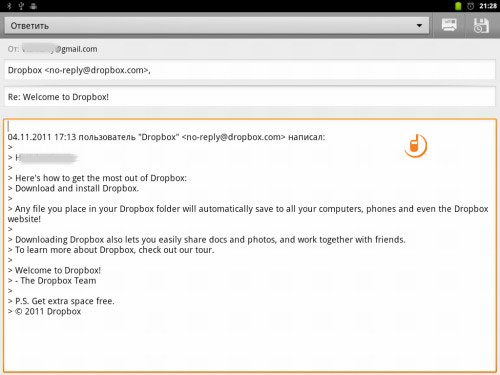This screenshot has height=375, width=500.
Task: Select the recipient field with no-reply@dropbox.com
Action: tap(250, 70)
